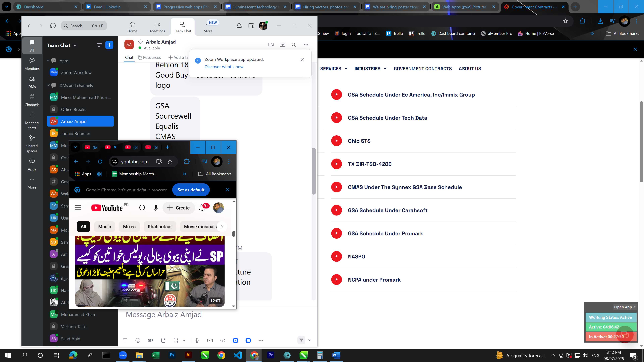The image size is (644, 362).
Task: Open emoji picker in message toolbar
Action: click(x=138, y=340)
